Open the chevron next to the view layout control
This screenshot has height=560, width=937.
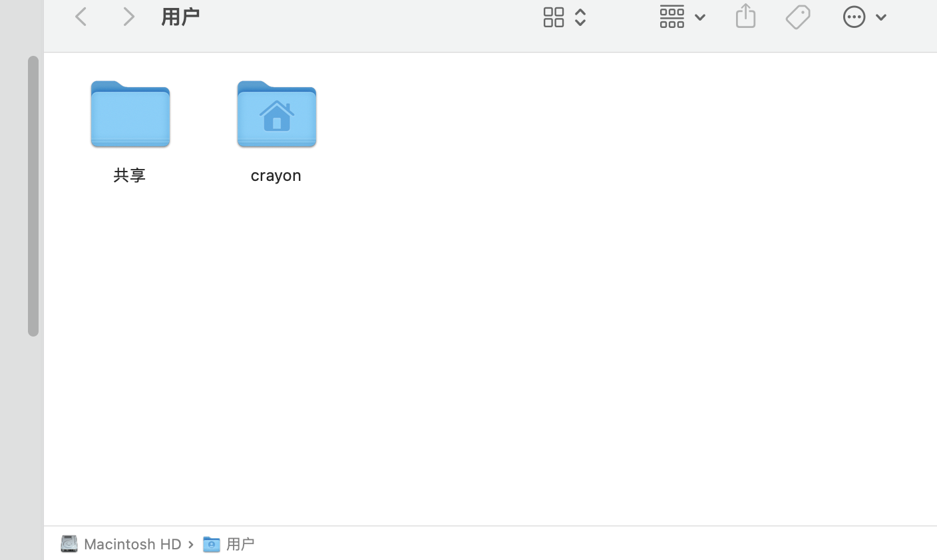click(x=580, y=17)
